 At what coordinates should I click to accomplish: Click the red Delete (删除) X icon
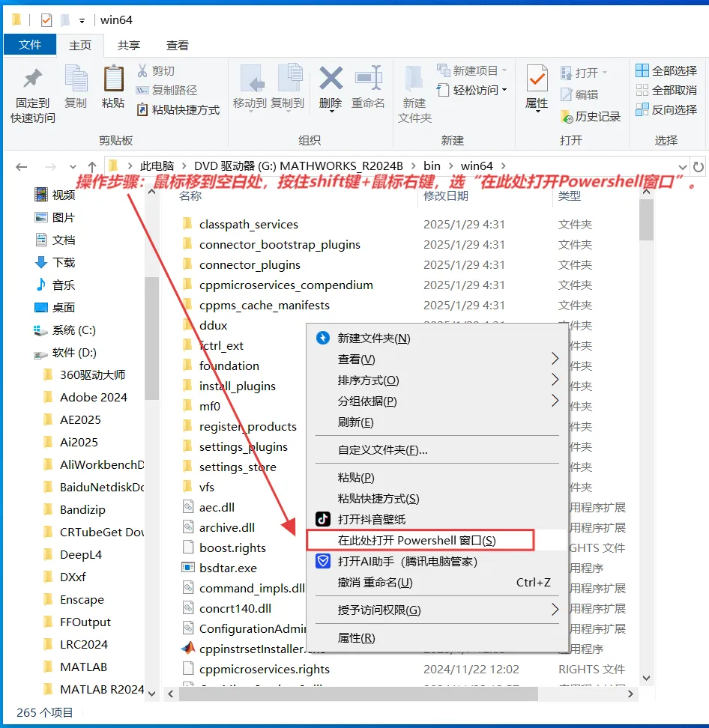331,78
